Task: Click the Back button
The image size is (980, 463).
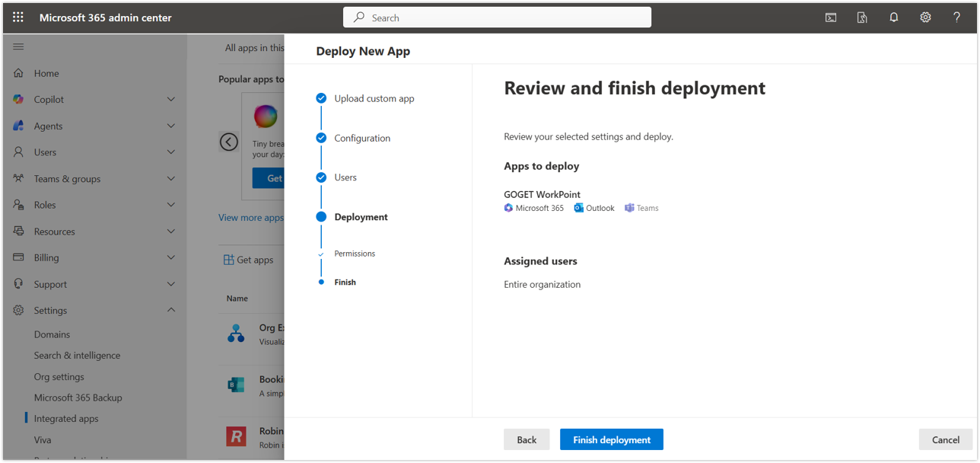Action: click(x=527, y=439)
